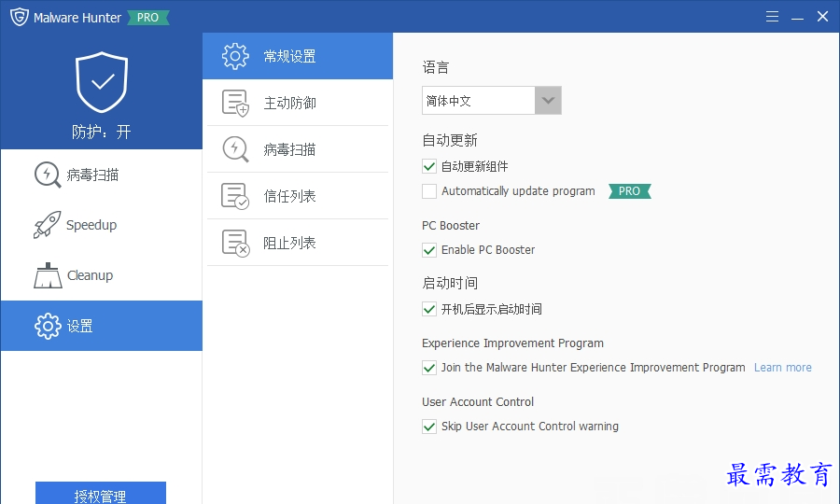Viewport: 840px width, 504px height.
Task: Click the 病毒扫描 icon in settings list
Action: click(x=235, y=149)
